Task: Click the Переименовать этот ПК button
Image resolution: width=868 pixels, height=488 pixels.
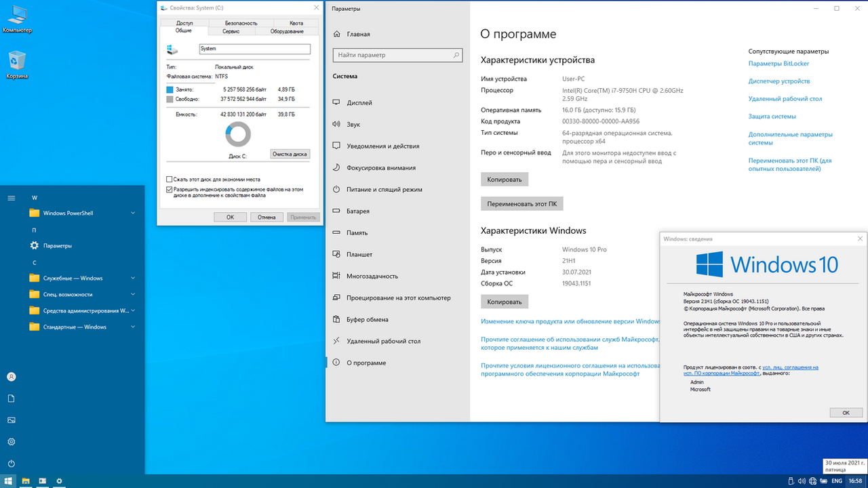Action: tap(521, 204)
